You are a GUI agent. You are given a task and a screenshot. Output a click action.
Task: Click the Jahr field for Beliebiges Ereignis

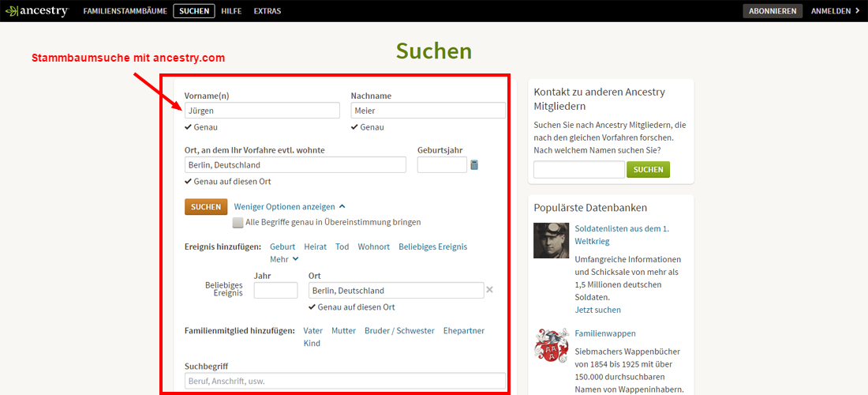275,290
